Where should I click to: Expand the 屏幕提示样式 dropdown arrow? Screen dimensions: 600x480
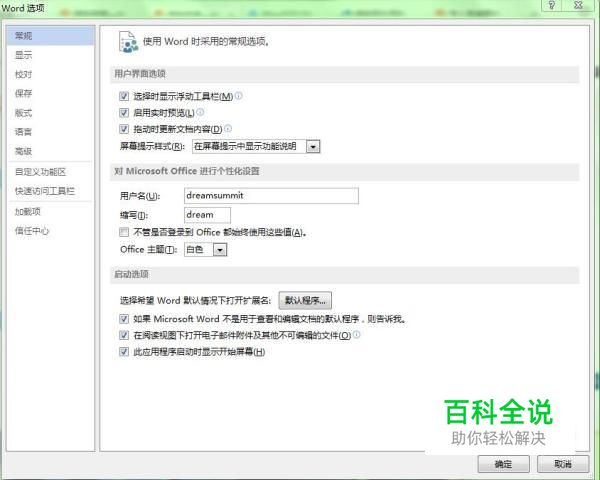tap(313, 147)
